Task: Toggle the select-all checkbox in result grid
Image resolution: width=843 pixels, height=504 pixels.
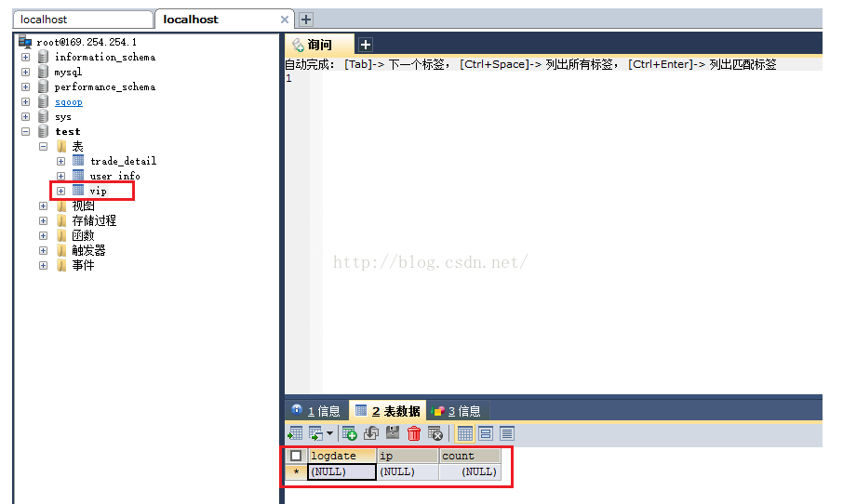Action: 296,456
